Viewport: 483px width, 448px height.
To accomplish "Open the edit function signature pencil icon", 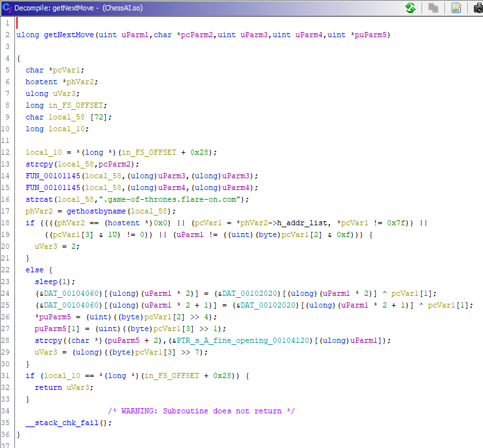I will pyautogui.click(x=456, y=8).
